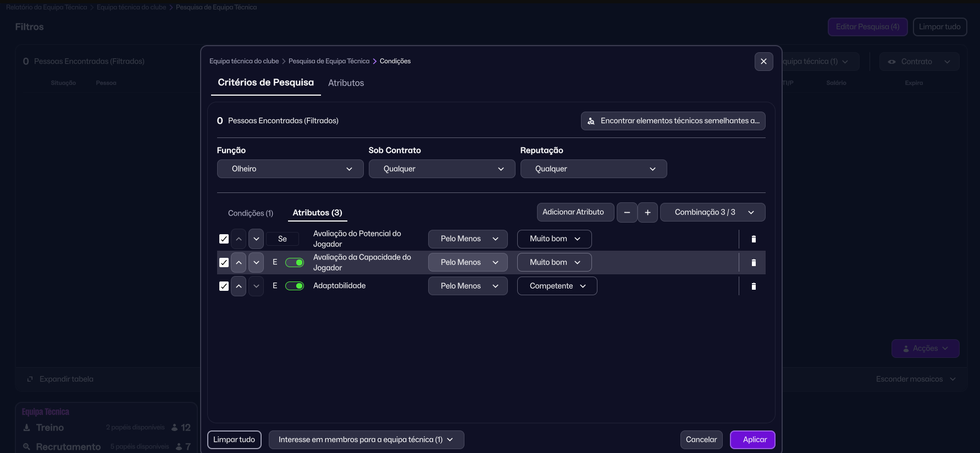Click Limpar tudo in background top bar

tap(940, 27)
